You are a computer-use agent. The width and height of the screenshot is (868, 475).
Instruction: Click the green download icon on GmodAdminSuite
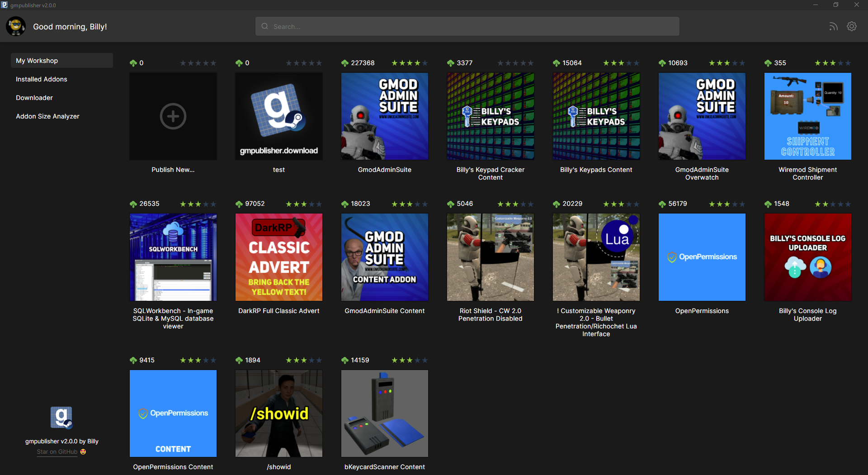tap(344, 63)
